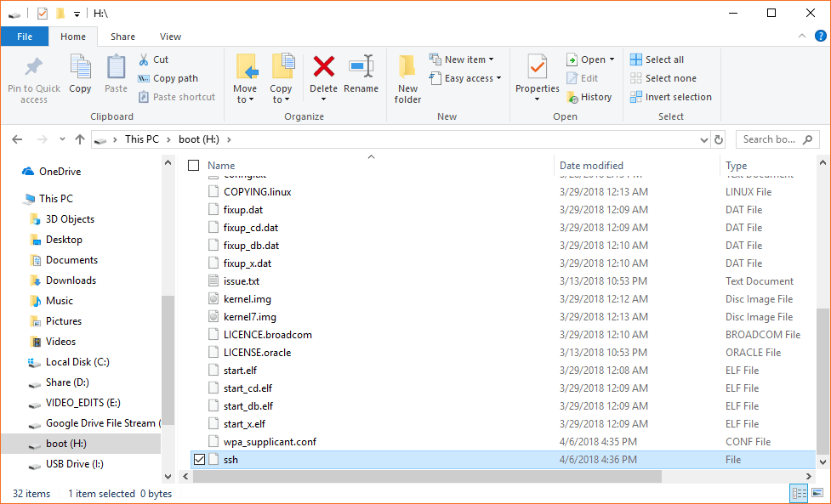Image resolution: width=831 pixels, height=504 pixels.
Task: Click Quick Access Toolbar new folder icon
Action: point(60,14)
